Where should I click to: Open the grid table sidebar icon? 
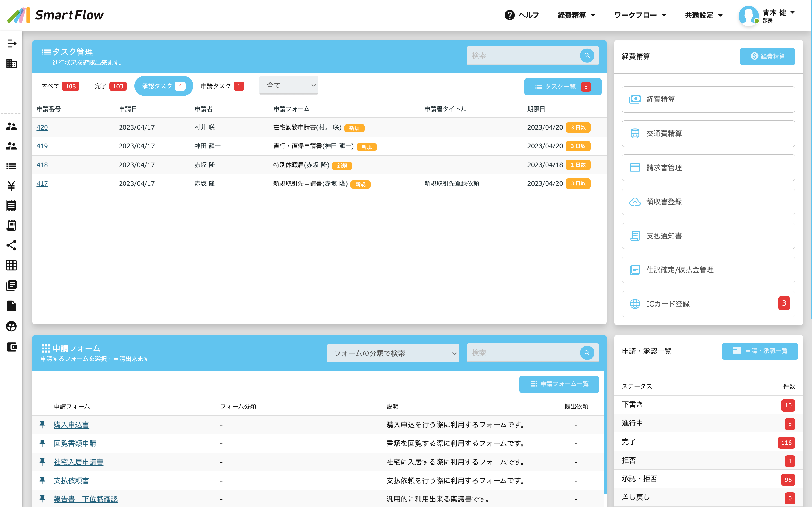11,265
